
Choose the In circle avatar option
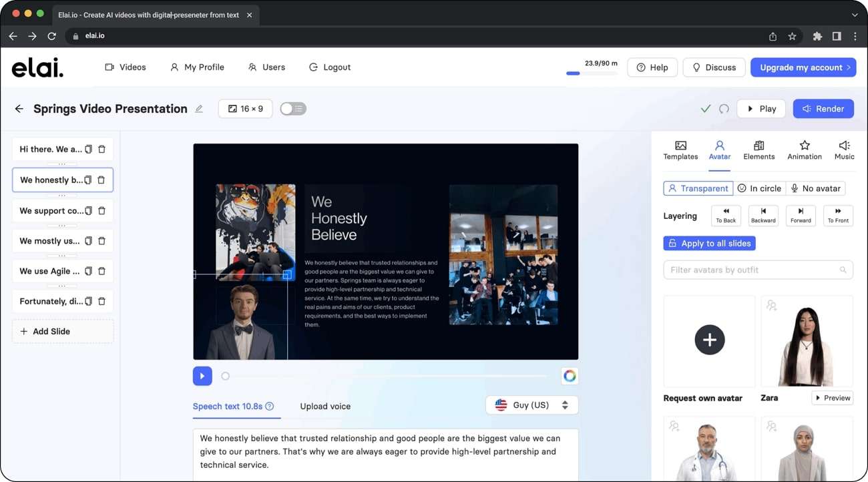pos(759,188)
